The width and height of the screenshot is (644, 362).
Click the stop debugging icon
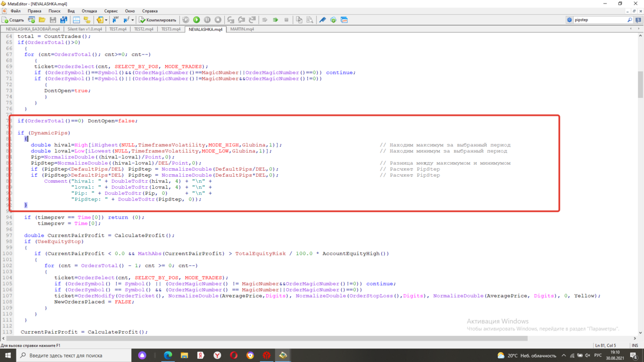[218, 20]
